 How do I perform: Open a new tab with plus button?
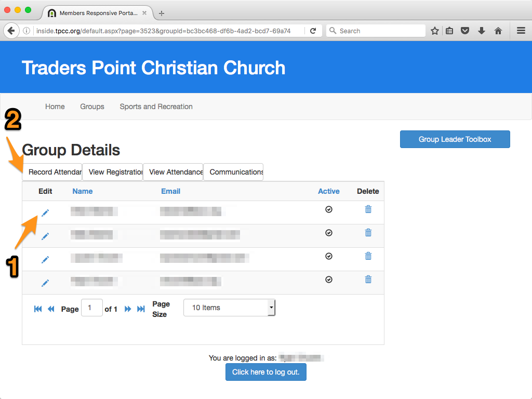(162, 13)
